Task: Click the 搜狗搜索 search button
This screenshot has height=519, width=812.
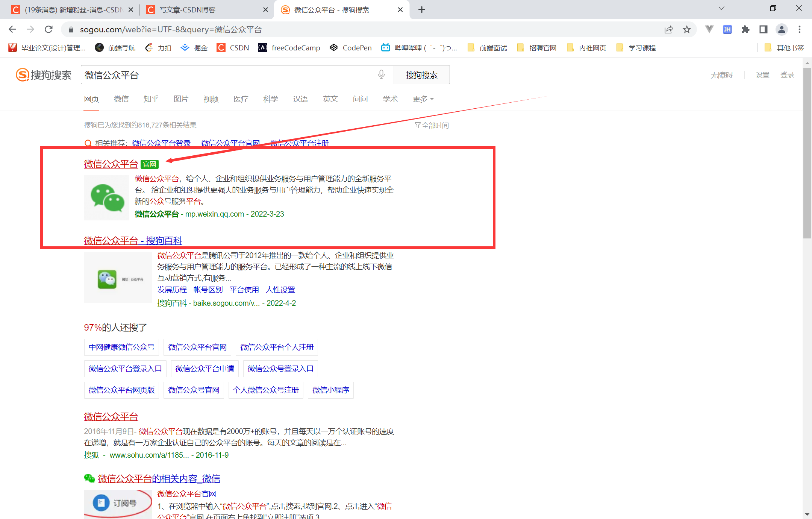Action: pos(421,75)
